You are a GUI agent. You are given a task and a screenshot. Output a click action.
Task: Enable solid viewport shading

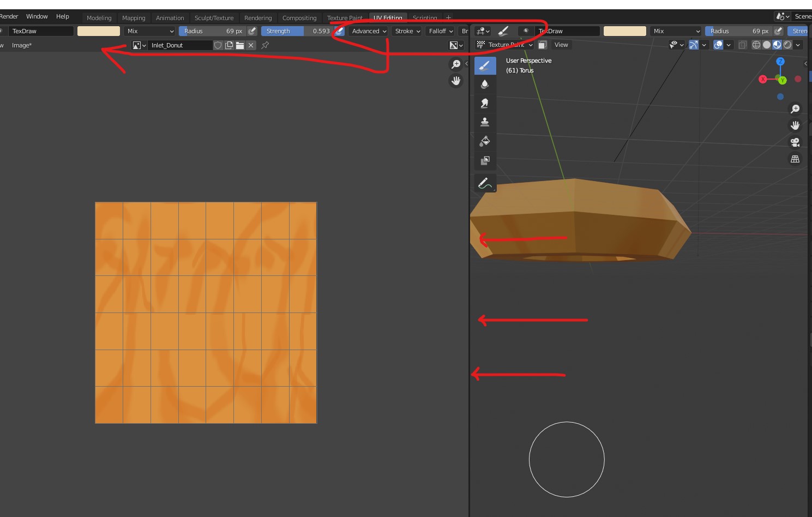767,45
